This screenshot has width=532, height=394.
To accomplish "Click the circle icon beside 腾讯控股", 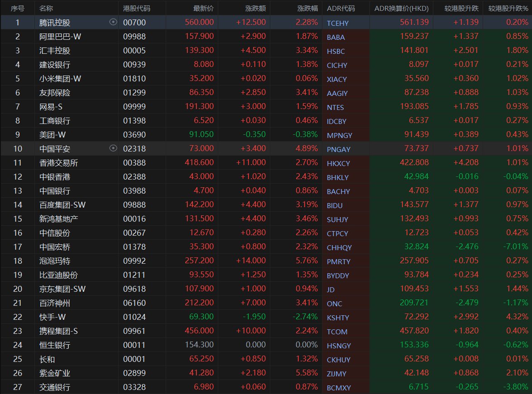I will click(113, 22).
